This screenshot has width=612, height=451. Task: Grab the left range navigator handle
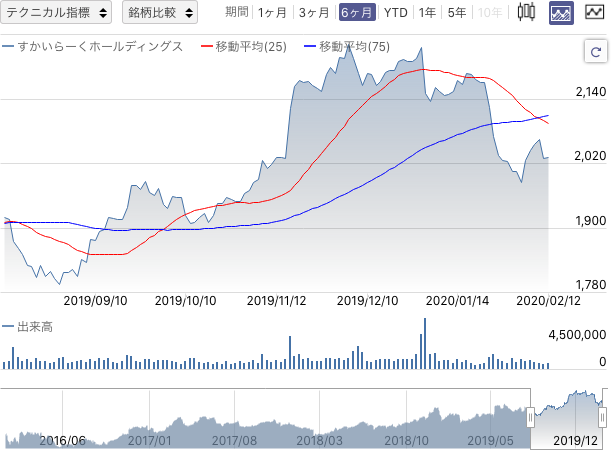click(530, 417)
